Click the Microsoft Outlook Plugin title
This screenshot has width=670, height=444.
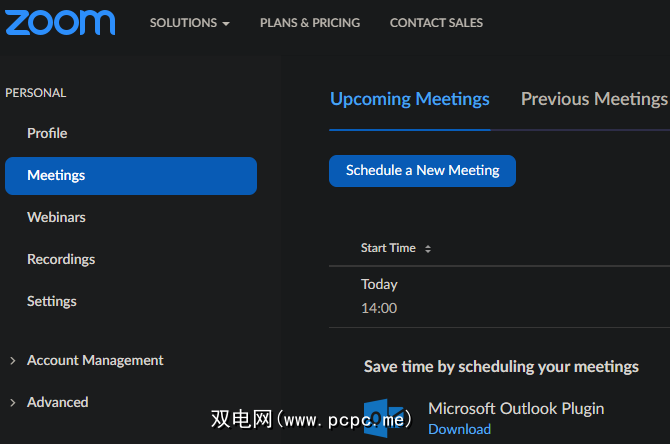click(516, 408)
